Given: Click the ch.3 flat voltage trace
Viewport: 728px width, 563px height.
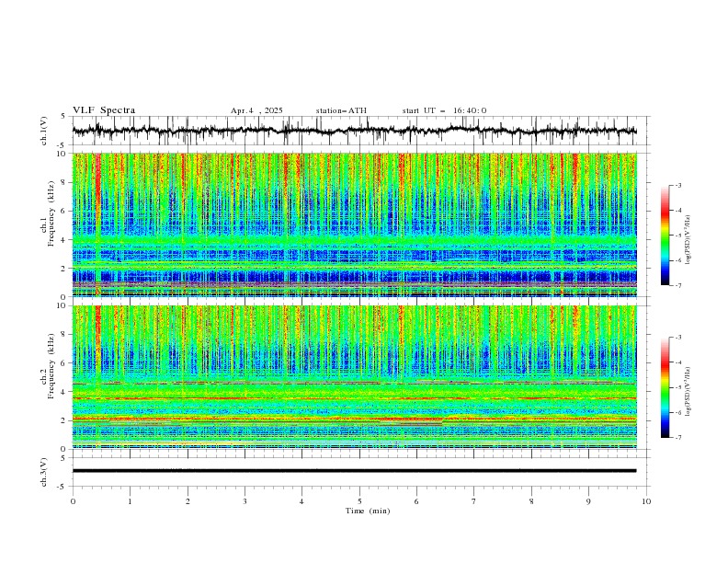Looking at the screenshot, I should point(354,471).
